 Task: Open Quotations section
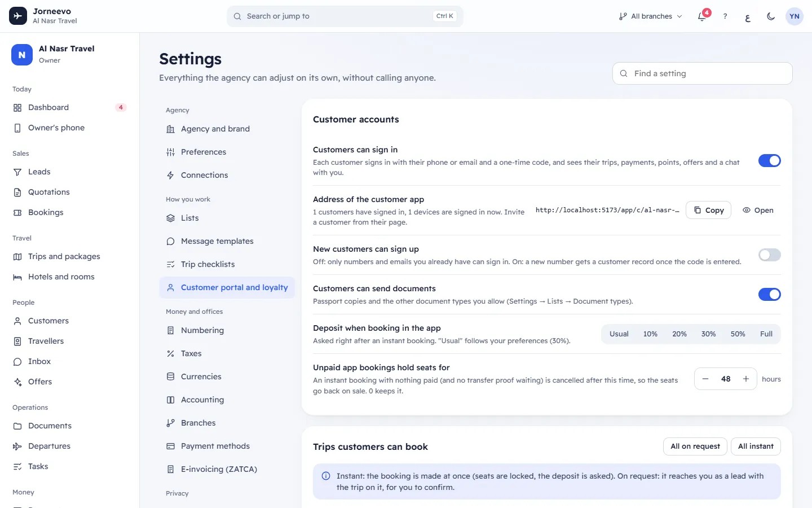point(69,192)
